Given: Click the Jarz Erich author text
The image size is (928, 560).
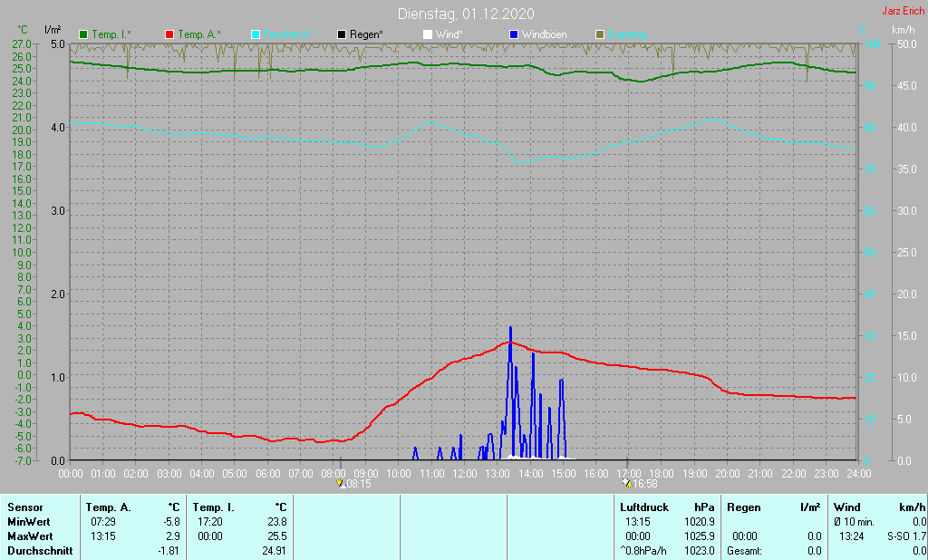Looking at the screenshot, I should click(904, 11).
